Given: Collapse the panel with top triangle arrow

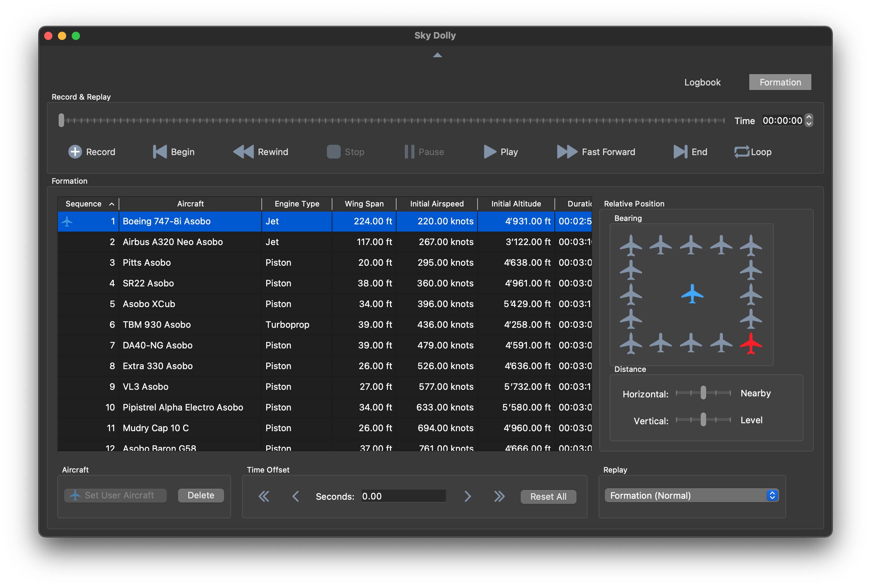Looking at the screenshot, I should [x=437, y=55].
